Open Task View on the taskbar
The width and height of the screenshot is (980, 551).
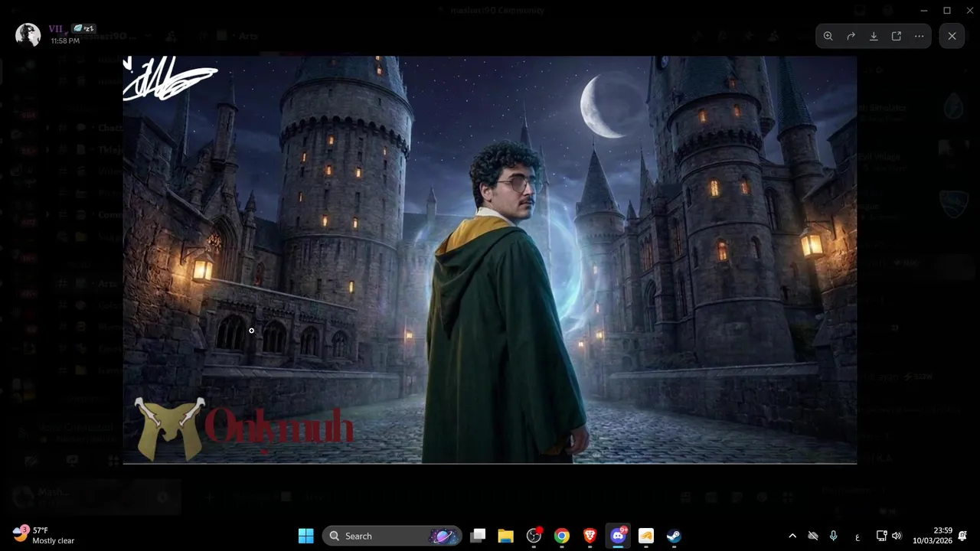[x=478, y=536]
